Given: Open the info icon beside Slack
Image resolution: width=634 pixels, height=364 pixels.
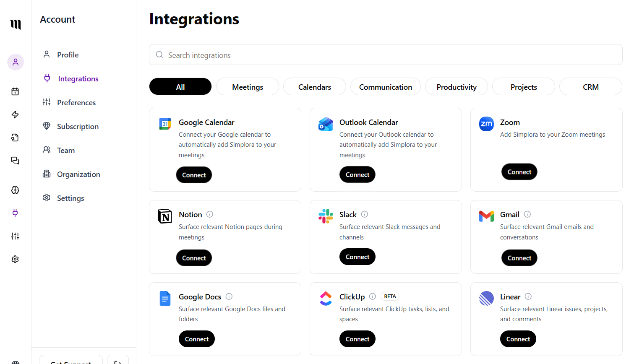Looking at the screenshot, I should [x=364, y=214].
